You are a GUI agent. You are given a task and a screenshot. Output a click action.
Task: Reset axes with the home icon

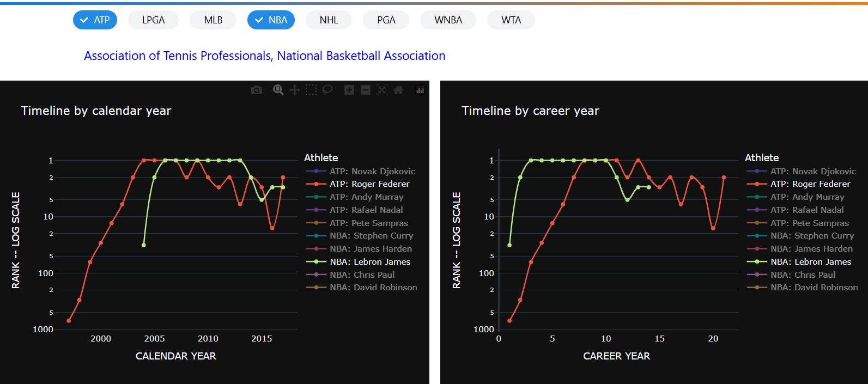coord(398,90)
